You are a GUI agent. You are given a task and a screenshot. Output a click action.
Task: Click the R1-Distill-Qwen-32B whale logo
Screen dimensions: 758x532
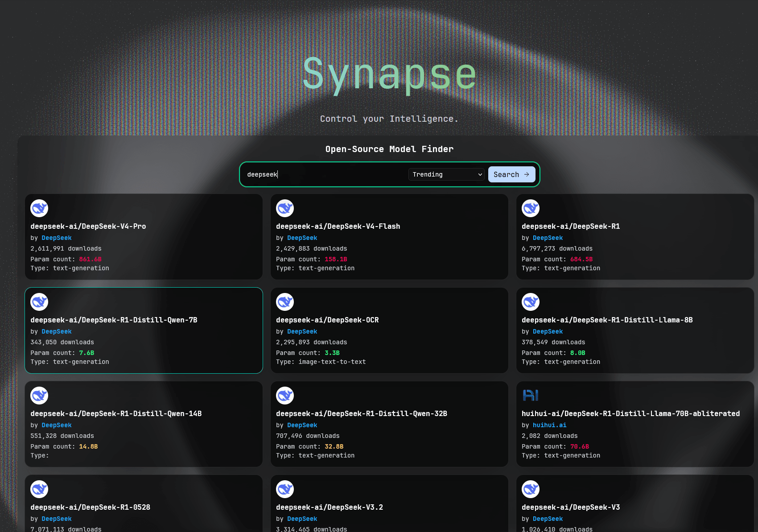[x=285, y=396]
